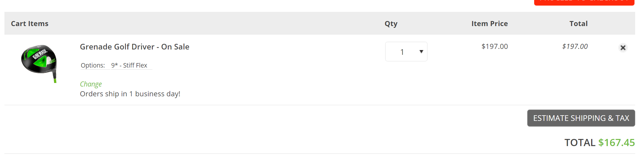Click the red Proceed to Checkout button
This screenshot has width=644, height=160.
(x=584, y=2)
